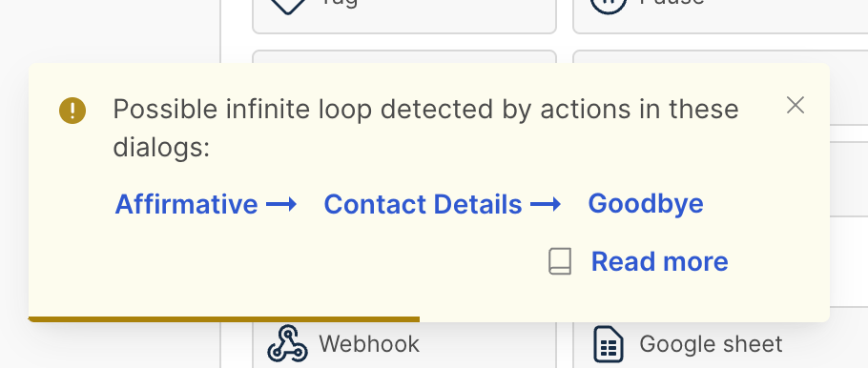Choose the Pause action label
868x368 pixels.
[672, 2]
